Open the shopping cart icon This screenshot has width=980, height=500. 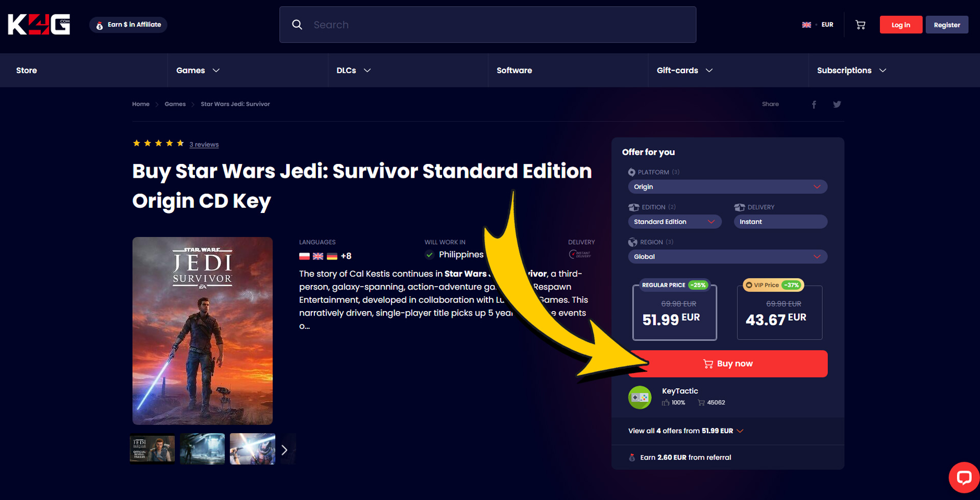point(860,25)
